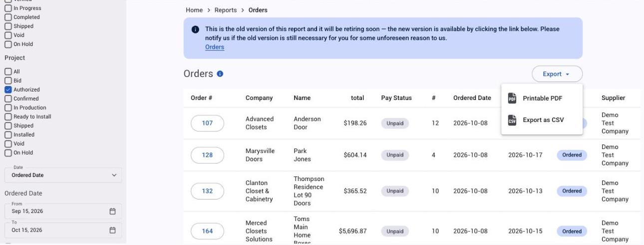Image resolution: width=644 pixels, height=245 pixels.
Task: Click the $604.14 total value
Action: pyautogui.click(x=355, y=155)
